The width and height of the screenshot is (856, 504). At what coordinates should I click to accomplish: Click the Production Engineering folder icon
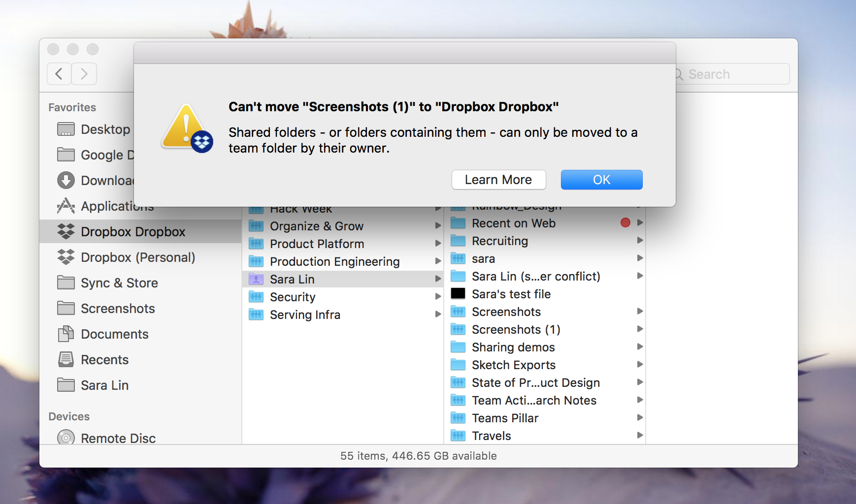tap(256, 261)
